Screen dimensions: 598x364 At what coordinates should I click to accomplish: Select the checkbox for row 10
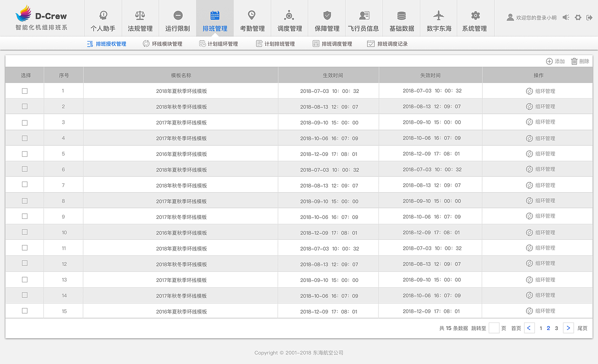point(24,232)
